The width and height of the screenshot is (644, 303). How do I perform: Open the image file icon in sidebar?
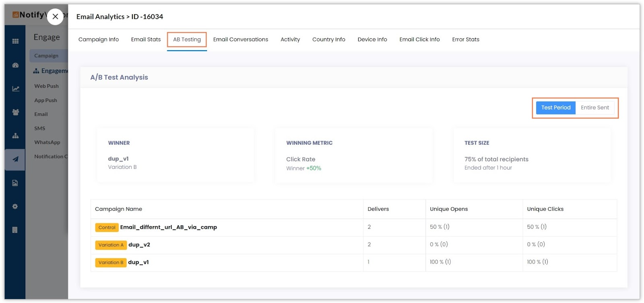click(x=15, y=183)
